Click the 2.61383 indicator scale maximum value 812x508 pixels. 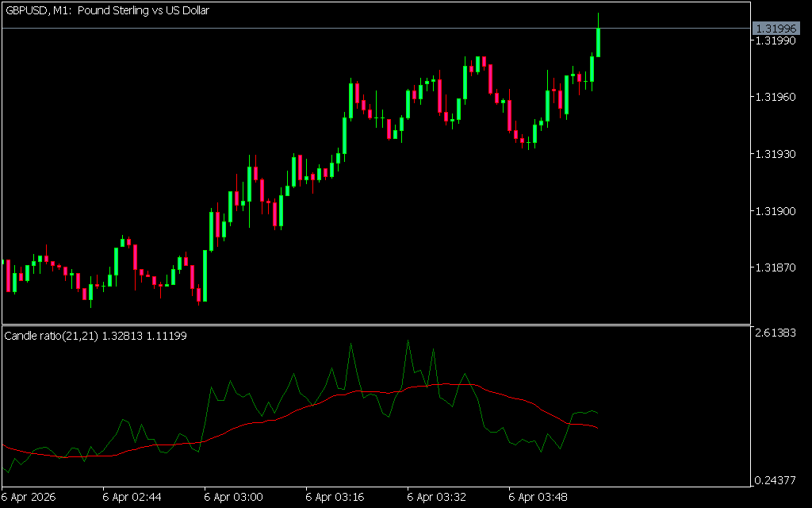tap(777, 333)
